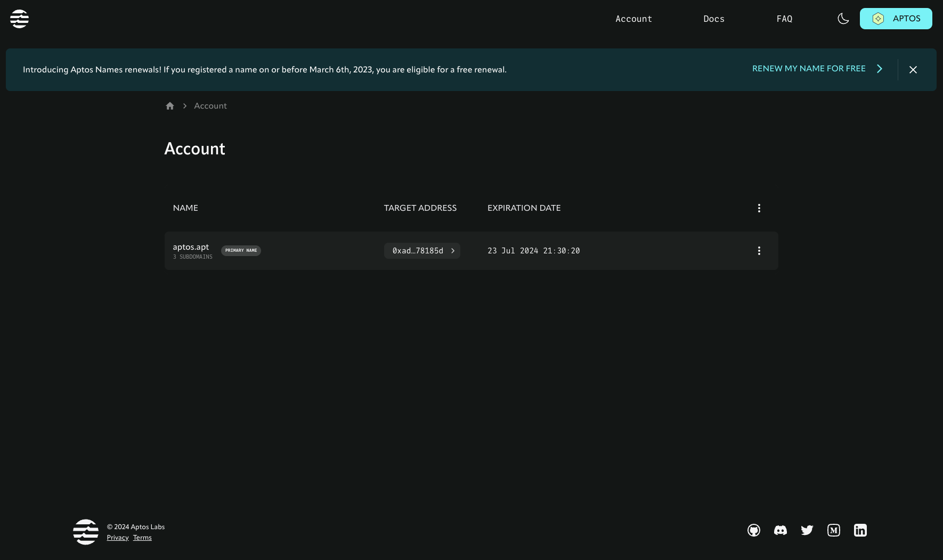The width and height of the screenshot is (943, 560).
Task: Go to home via breadcrumb house icon
Action: (x=170, y=106)
